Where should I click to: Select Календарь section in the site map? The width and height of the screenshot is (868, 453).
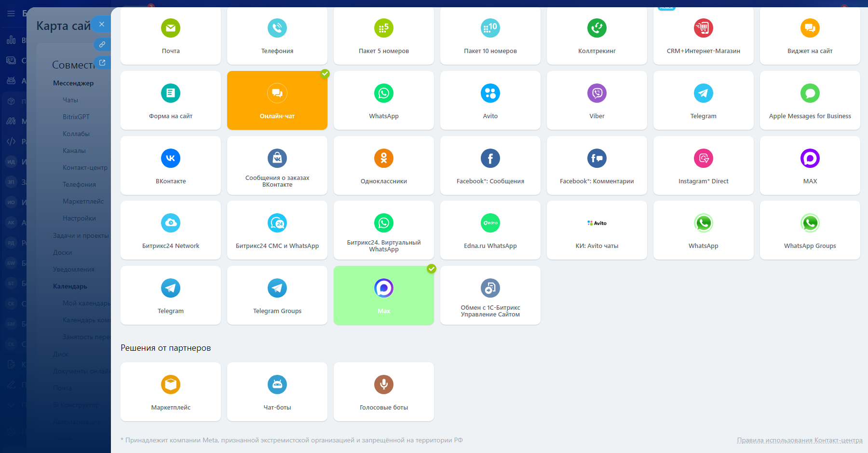click(70, 286)
